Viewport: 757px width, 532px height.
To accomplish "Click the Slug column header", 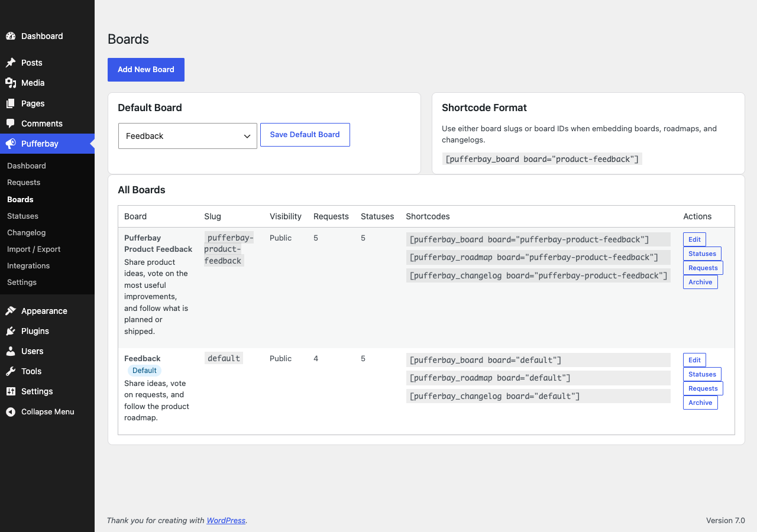I will click(x=212, y=216).
